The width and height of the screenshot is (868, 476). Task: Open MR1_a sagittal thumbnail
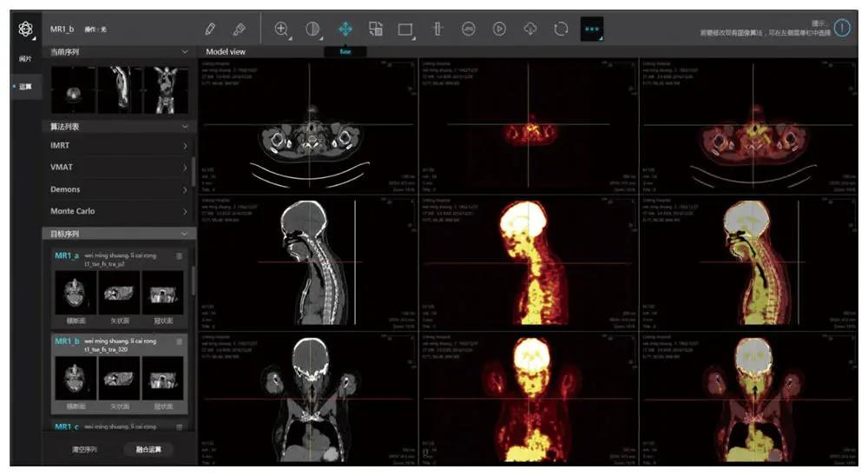pos(119,293)
